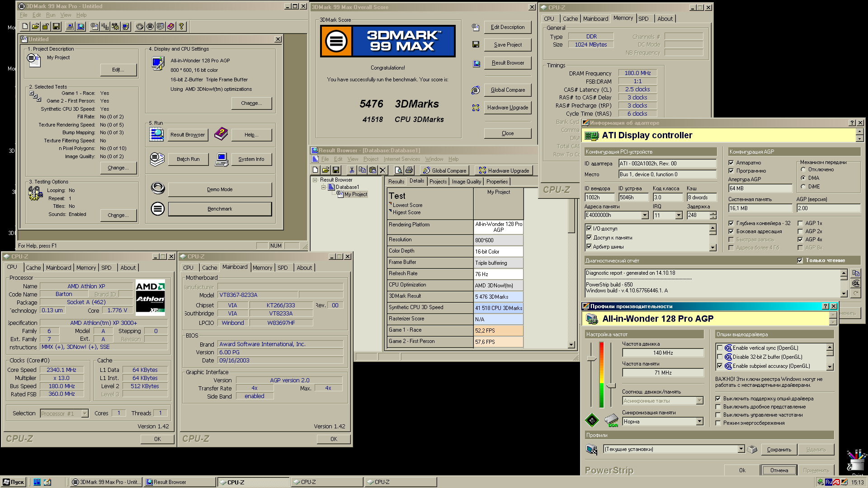Click the Result Browser magnifier icon in 3DMark toolbar

(80, 27)
